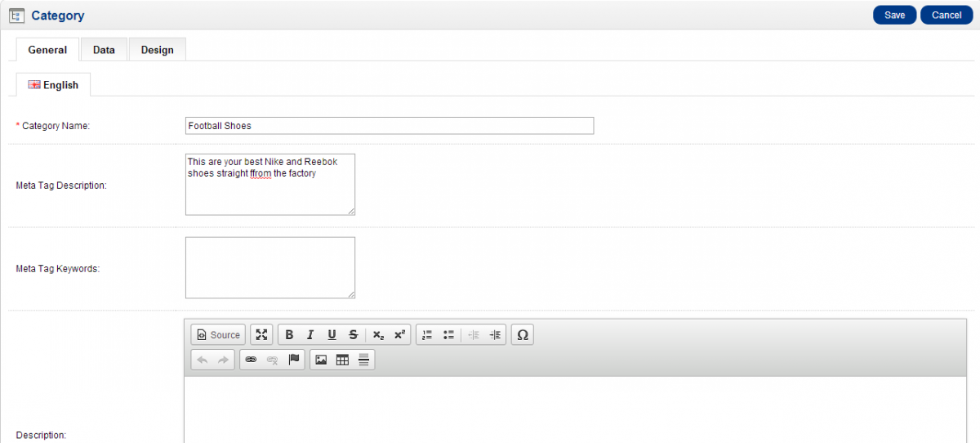Undo the last editor action

point(203,360)
